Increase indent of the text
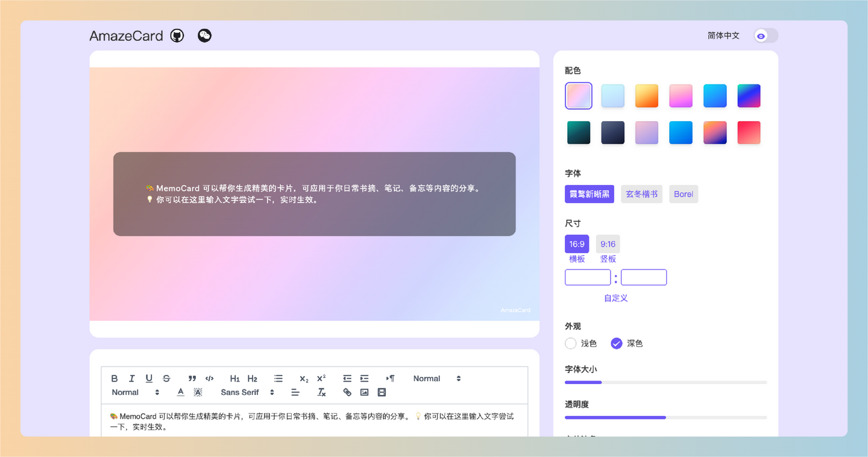This screenshot has width=868, height=457. (x=365, y=379)
